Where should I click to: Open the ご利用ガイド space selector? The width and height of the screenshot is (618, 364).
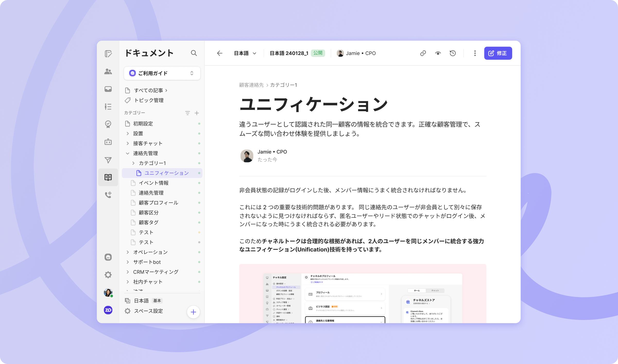click(162, 73)
